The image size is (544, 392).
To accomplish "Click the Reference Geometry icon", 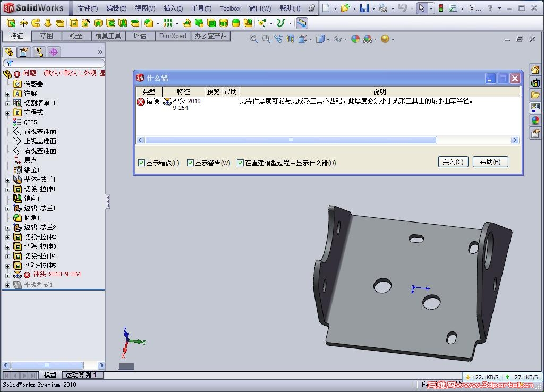I will coord(262,23).
